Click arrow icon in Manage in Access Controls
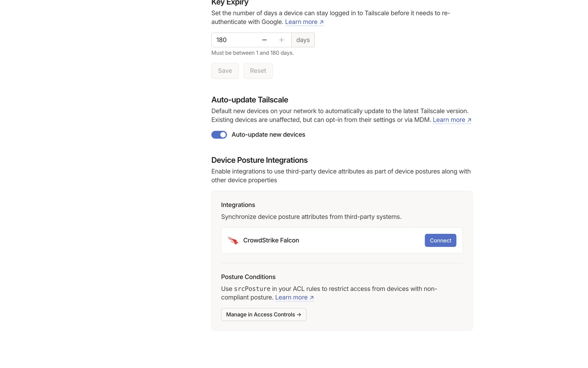This screenshot has width=588, height=368. point(299,315)
